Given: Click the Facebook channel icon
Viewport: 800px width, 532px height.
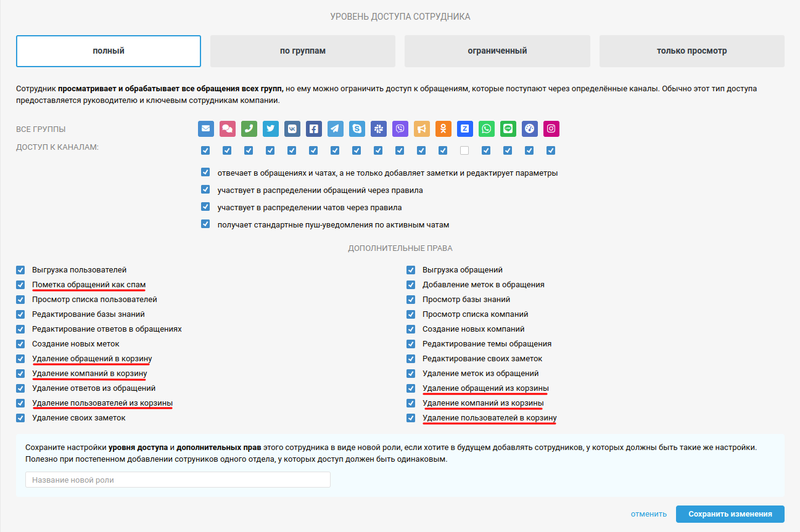Looking at the screenshot, I should point(314,129).
